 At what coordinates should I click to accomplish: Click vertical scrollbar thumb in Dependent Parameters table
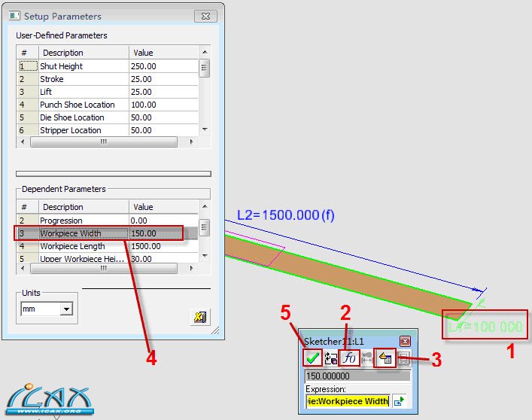204,227
